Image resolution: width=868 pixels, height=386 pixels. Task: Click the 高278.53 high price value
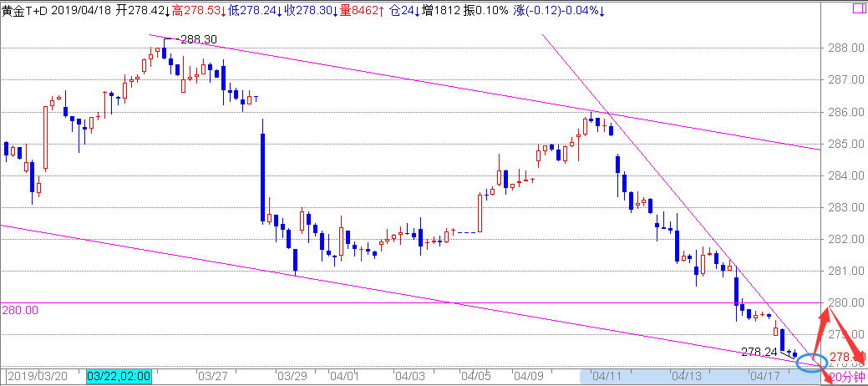coord(196,11)
